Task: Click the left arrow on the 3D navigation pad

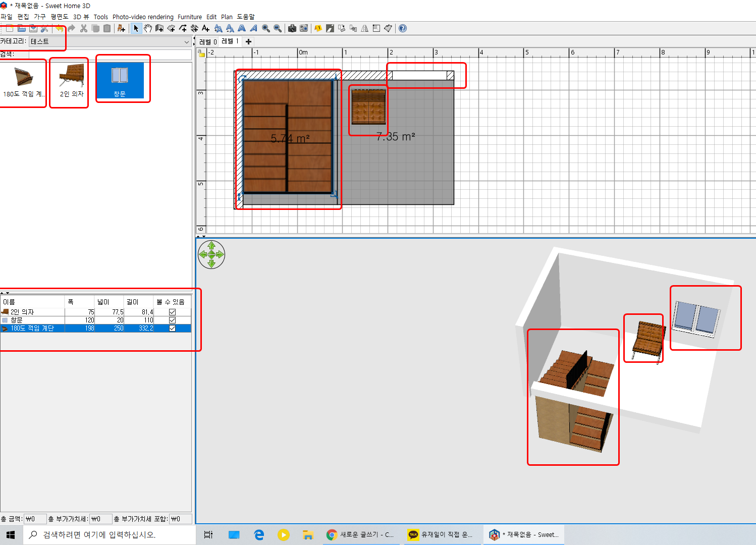Action: click(203, 254)
